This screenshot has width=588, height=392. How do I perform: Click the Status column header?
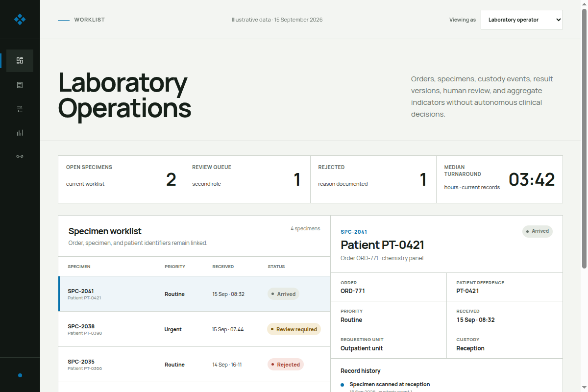coord(276,267)
